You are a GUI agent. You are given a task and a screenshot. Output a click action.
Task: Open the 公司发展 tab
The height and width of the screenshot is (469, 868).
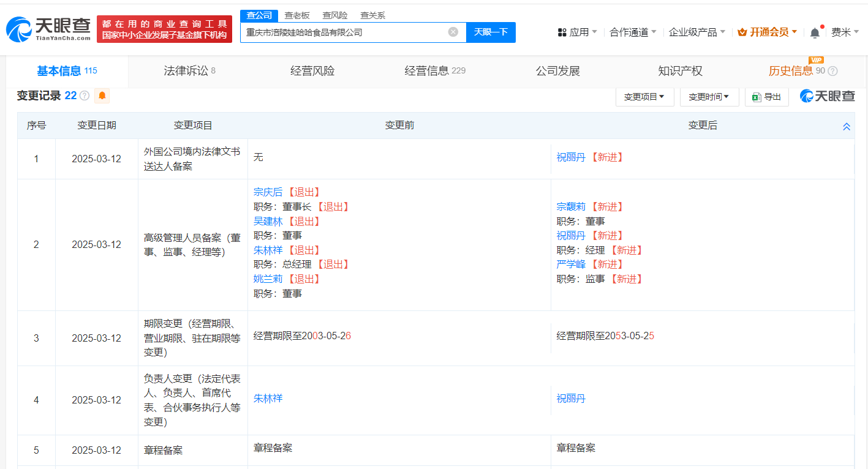tap(558, 71)
